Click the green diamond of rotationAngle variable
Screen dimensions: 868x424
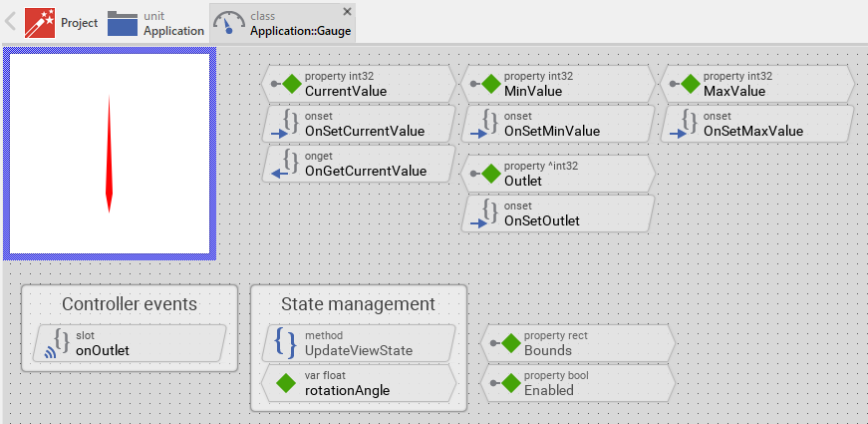pyautogui.click(x=286, y=383)
